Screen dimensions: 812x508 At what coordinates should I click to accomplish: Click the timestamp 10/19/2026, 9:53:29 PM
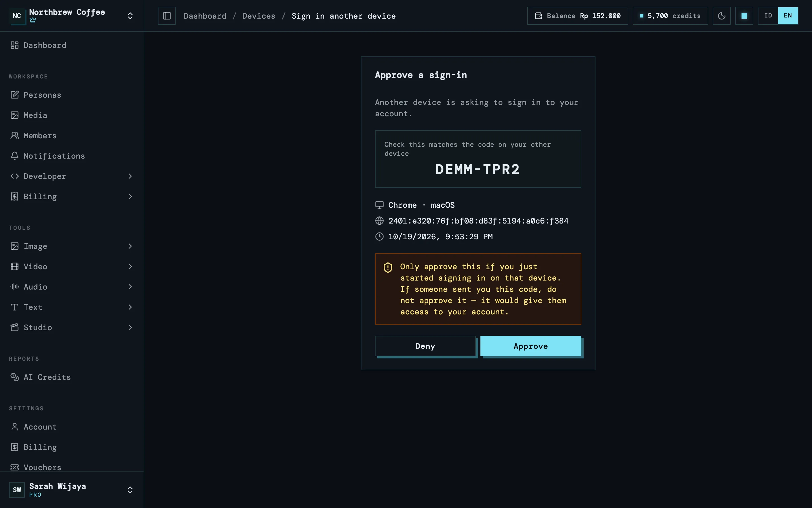tap(440, 237)
